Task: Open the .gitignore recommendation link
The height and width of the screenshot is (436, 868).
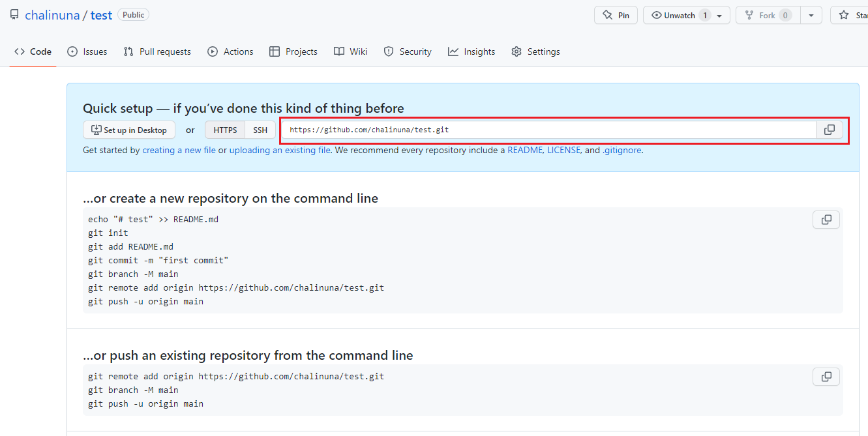Action: click(x=622, y=150)
